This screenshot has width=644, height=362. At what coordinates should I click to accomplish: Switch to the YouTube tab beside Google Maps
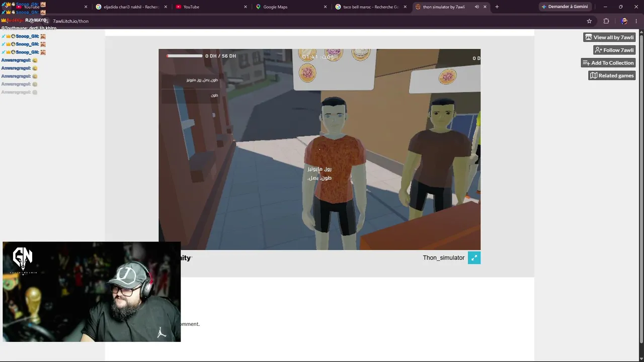[211, 7]
